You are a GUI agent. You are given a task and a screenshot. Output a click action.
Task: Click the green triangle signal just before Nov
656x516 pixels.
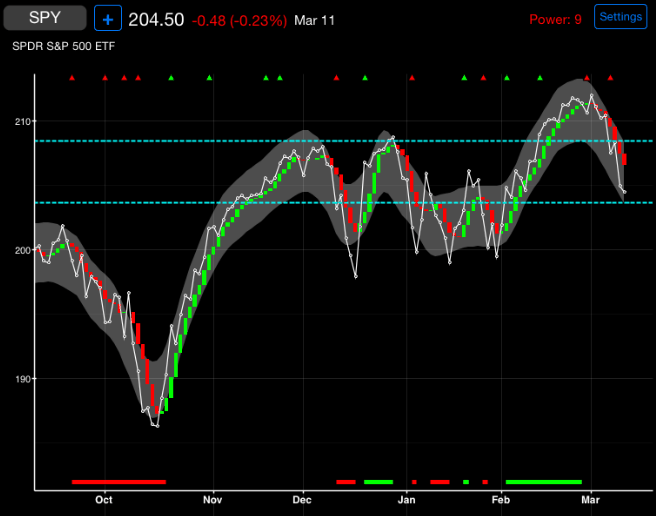[209, 77]
